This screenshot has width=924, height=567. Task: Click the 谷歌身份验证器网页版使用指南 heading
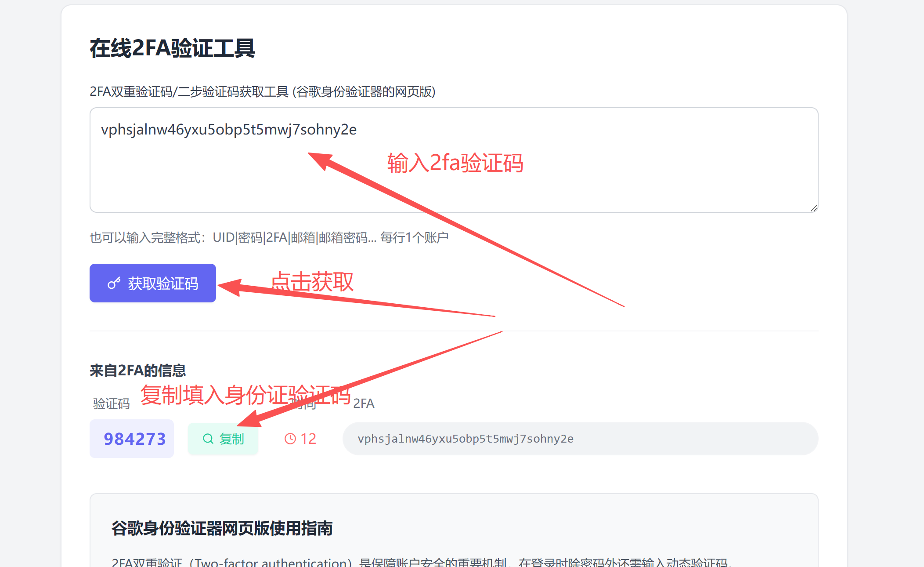click(x=222, y=528)
